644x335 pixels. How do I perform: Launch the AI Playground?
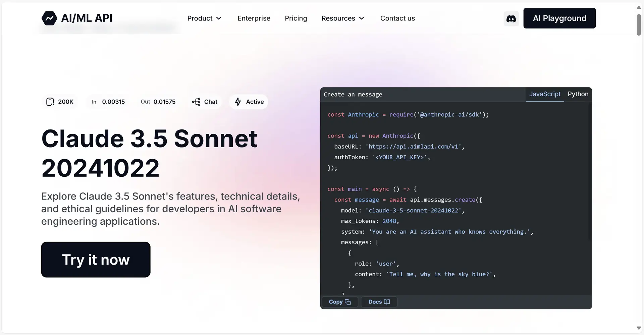pos(559,18)
